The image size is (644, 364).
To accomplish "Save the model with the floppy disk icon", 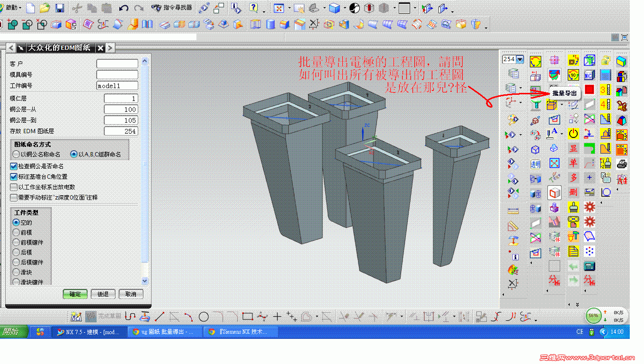I will (x=60, y=8).
